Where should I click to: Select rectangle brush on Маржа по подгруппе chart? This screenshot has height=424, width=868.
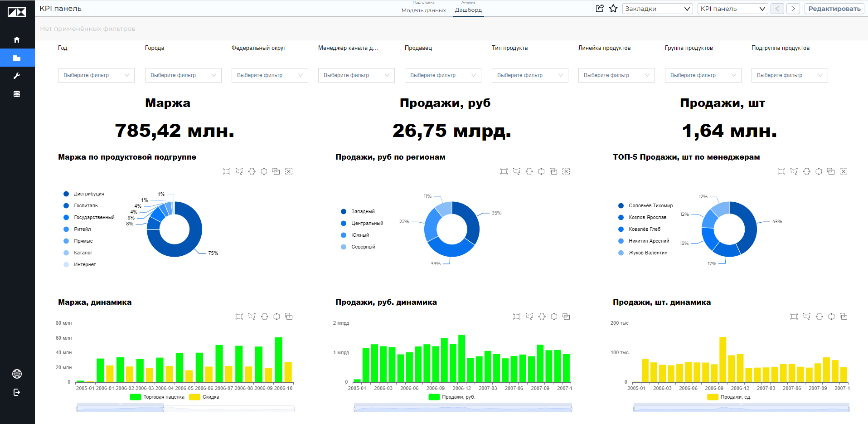[x=227, y=171]
